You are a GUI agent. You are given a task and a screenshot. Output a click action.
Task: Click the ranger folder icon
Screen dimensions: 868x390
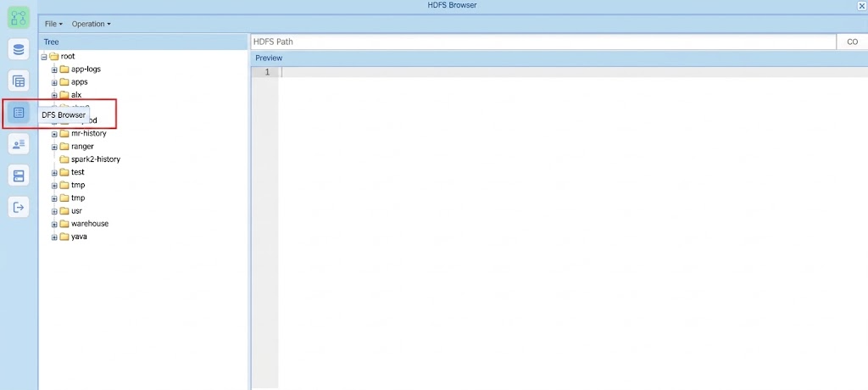(x=64, y=146)
